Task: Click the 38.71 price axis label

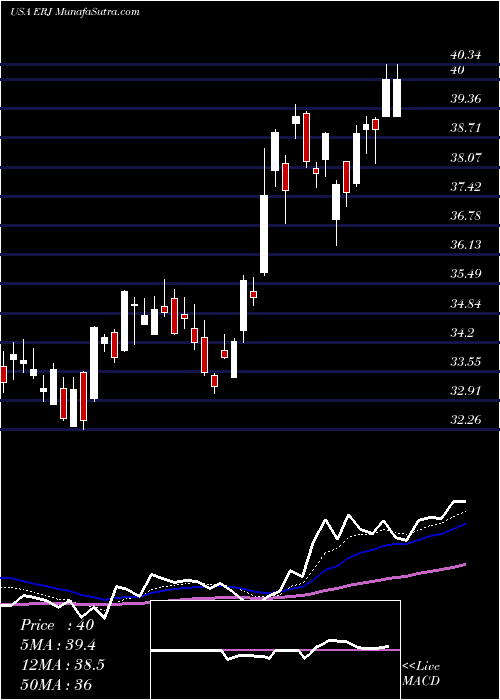Action: point(466,128)
